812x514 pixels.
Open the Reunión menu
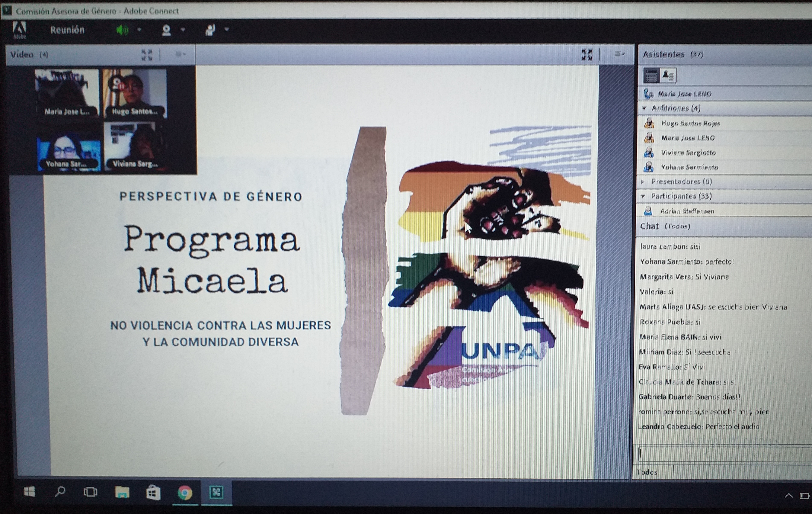(x=67, y=30)
